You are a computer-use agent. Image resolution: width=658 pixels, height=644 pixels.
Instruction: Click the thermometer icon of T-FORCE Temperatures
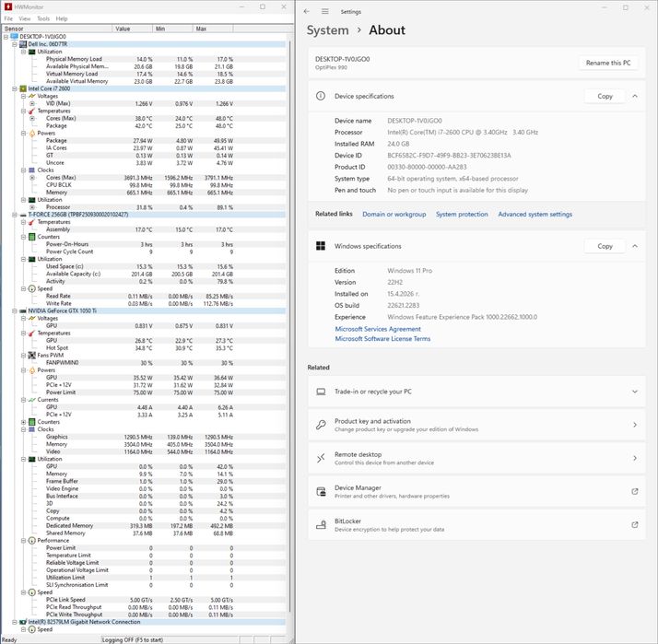32,222
